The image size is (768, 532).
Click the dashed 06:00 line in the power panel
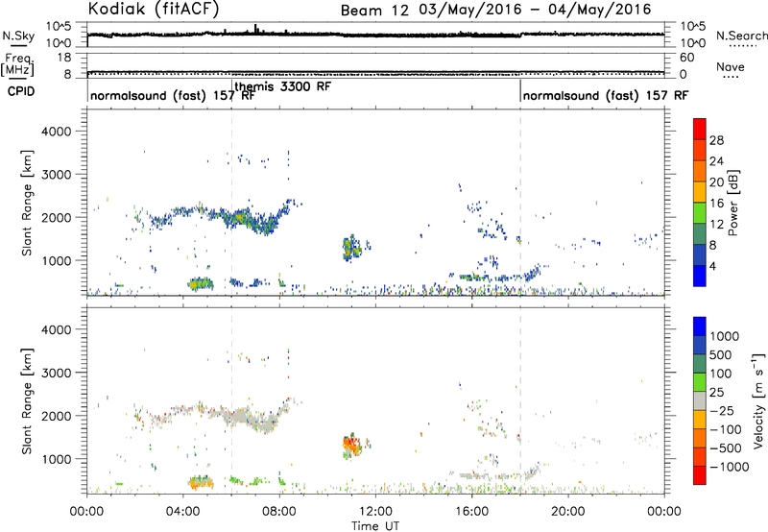point(231,203)
